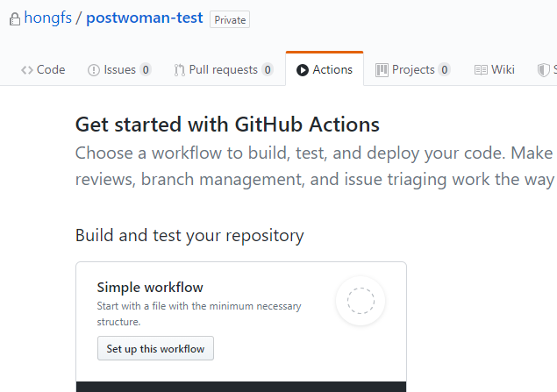Open the postwoman-test repository link

[x=145, y=18]
